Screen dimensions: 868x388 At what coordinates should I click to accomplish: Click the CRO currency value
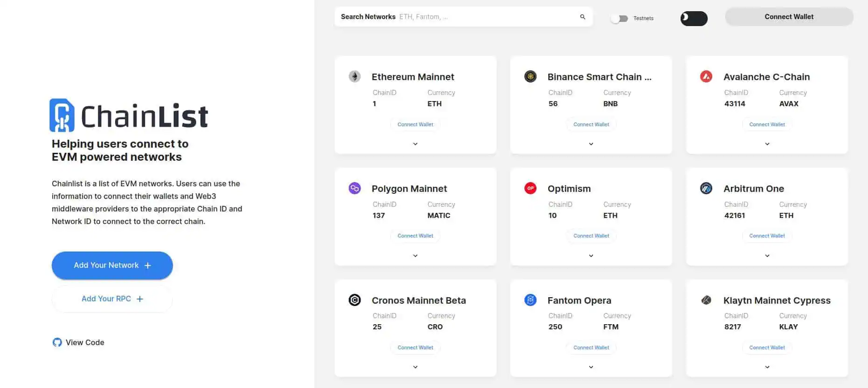click(x=435, y=327)
